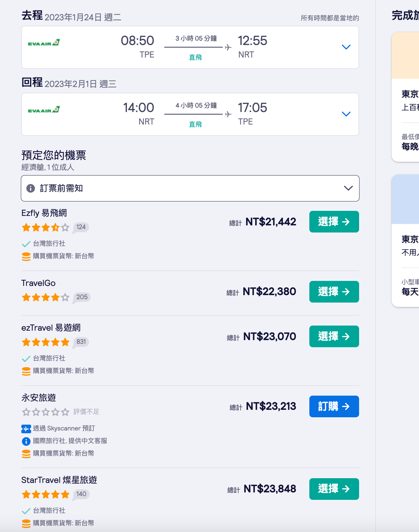Click the NT$23,070 total price
419x532 pixels.
point(270,336)
